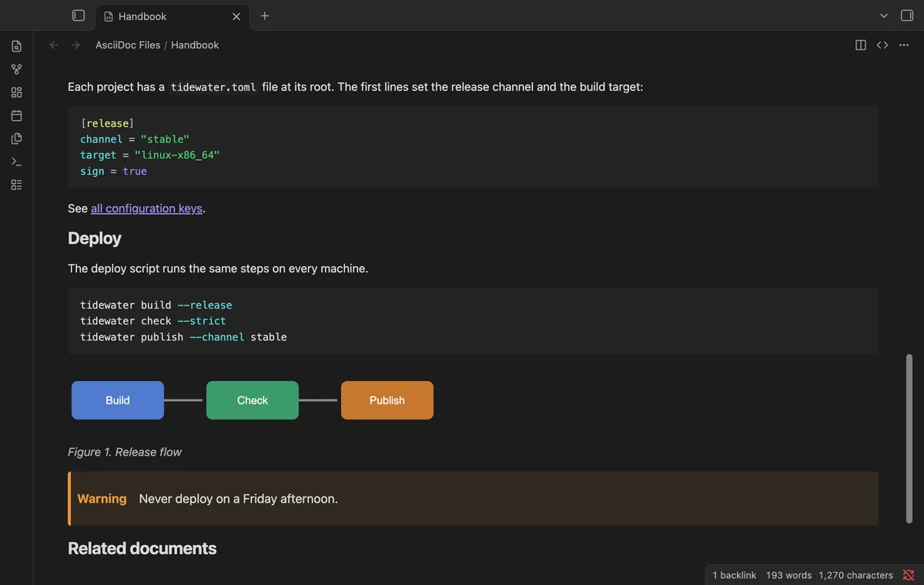Open the AsciiDoc Files breadcrumb folder
This screenshot has width=924, height=585.
point(128,45)
